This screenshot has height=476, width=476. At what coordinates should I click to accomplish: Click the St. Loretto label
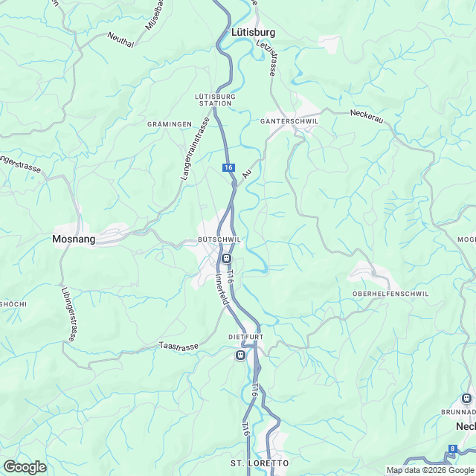[260, 463]
